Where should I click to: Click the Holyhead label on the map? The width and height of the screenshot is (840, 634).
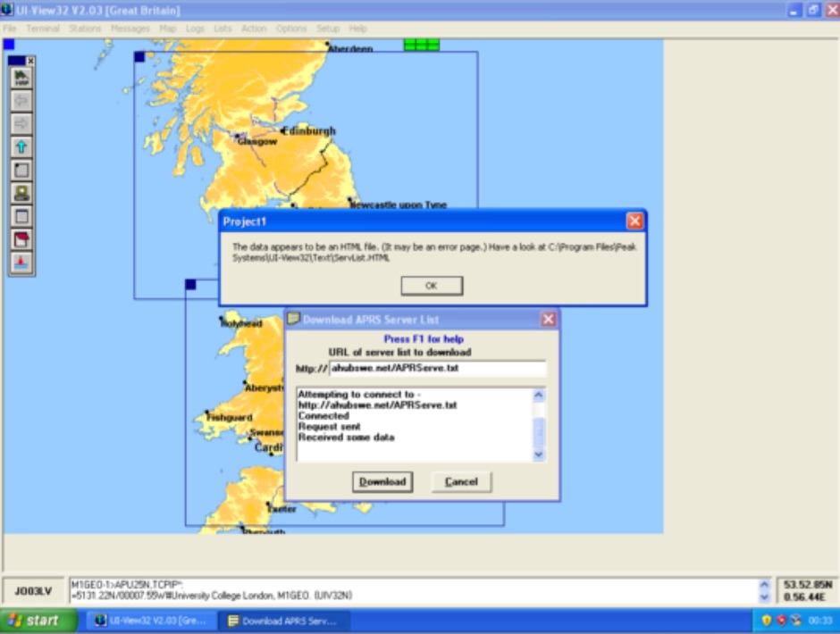coord(241,323)
